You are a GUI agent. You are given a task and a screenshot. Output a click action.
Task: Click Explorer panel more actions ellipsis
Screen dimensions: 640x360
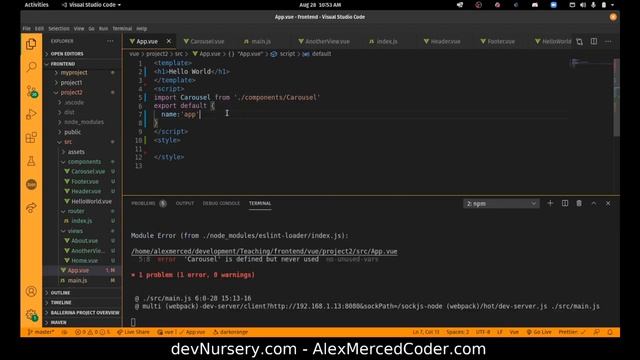110,41
